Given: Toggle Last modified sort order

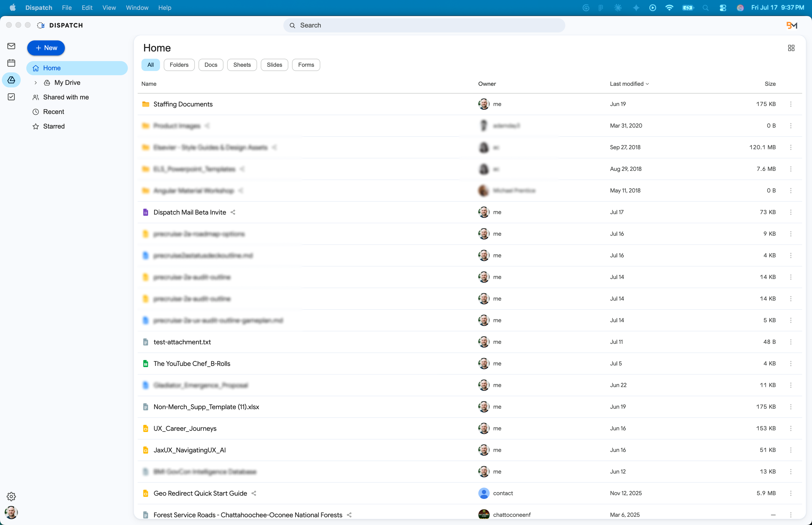Looking at the screenshot, I should click(629, 84).
